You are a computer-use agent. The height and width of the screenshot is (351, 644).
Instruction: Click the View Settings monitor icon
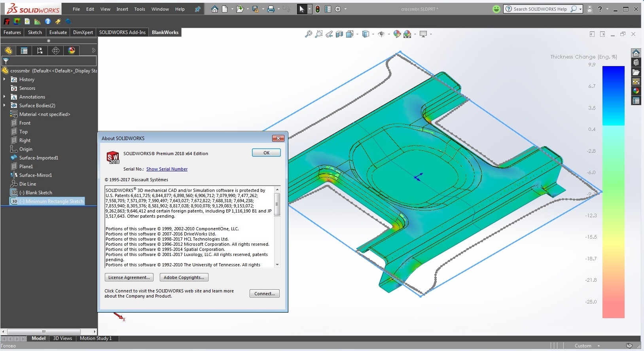[423, 34]
